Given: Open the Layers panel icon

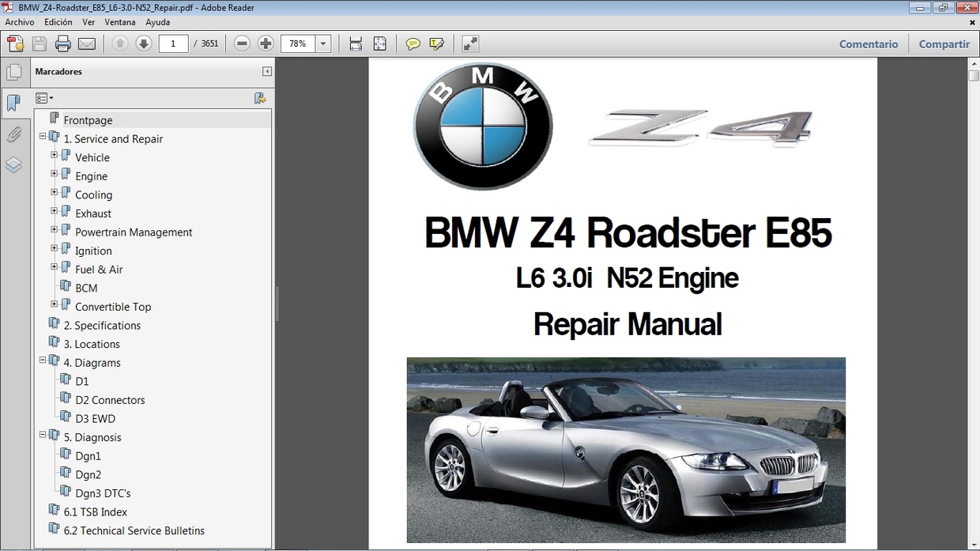Looking at the screenshot, I should [x=15, y=164].
